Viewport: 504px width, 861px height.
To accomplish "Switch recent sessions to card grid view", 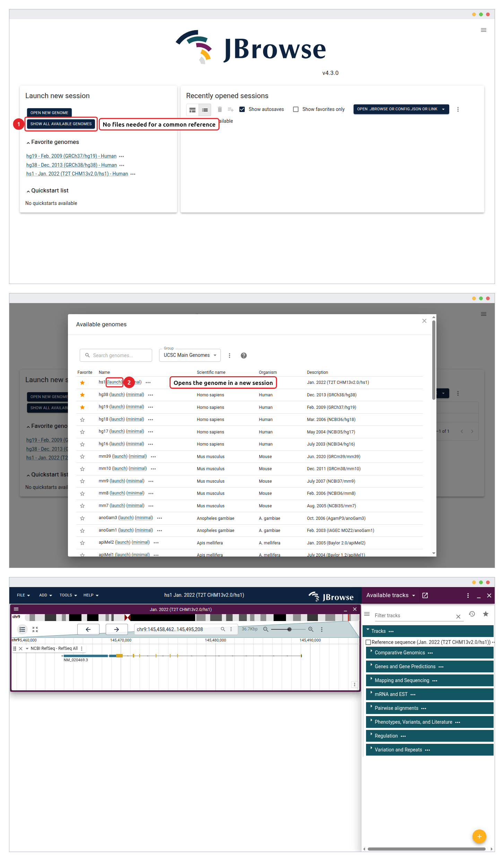I will tap(192, 110).
